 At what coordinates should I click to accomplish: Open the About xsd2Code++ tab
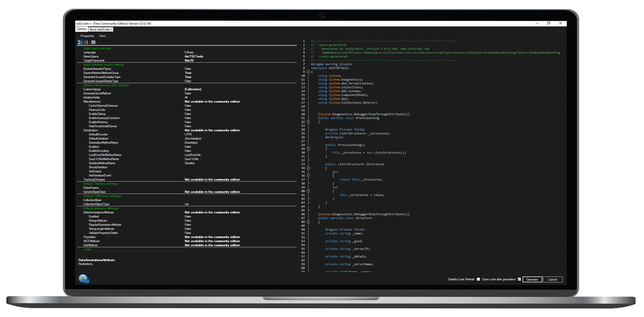coord(101,29)
